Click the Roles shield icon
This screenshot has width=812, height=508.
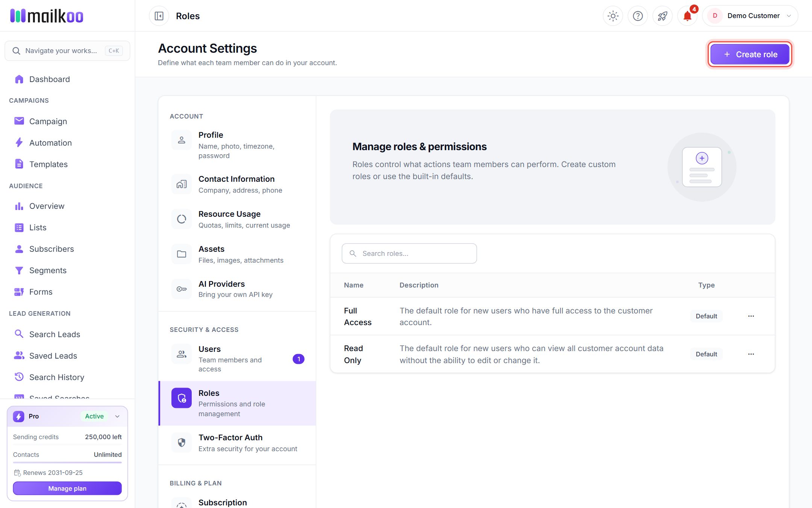pos(182,398)
